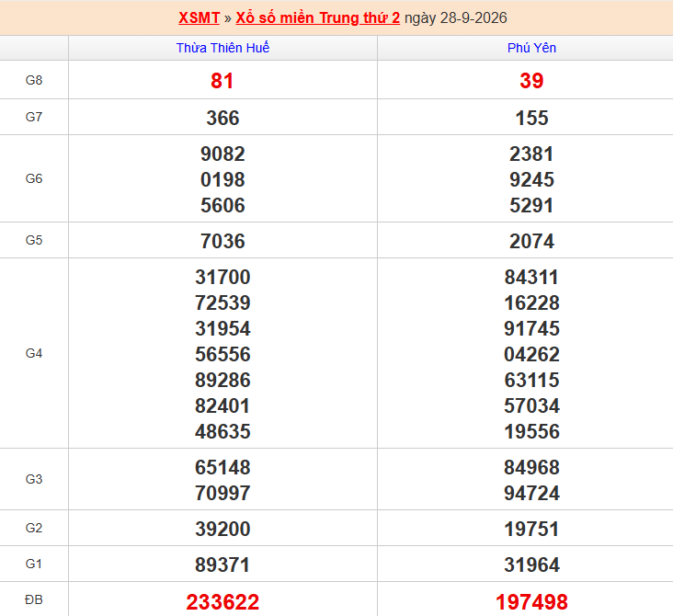The height and width of the screenshot is (616, 673).
Task: Select the G5 row label
Action: point(34,240)
